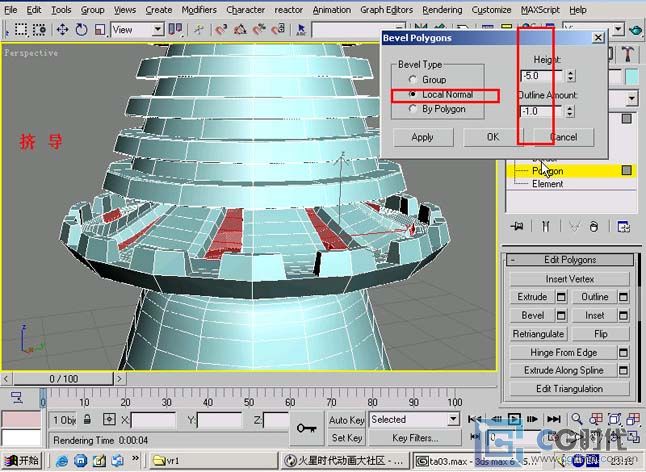Activate the Select and Scale tool
This screenshot has width=646, height=472.
(x=100, y=29)
